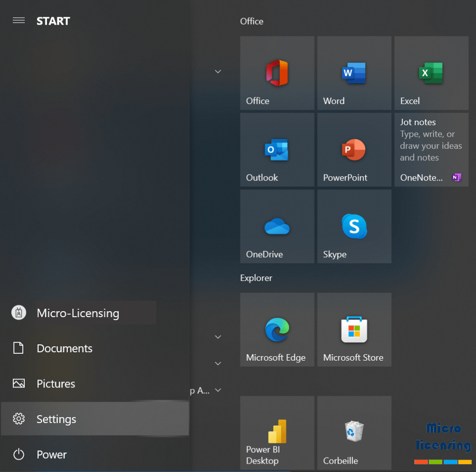The height and width of the screenshot is (472, 476).
Task: Expand the Start menu hamburger button
Action: click(18, 20)
